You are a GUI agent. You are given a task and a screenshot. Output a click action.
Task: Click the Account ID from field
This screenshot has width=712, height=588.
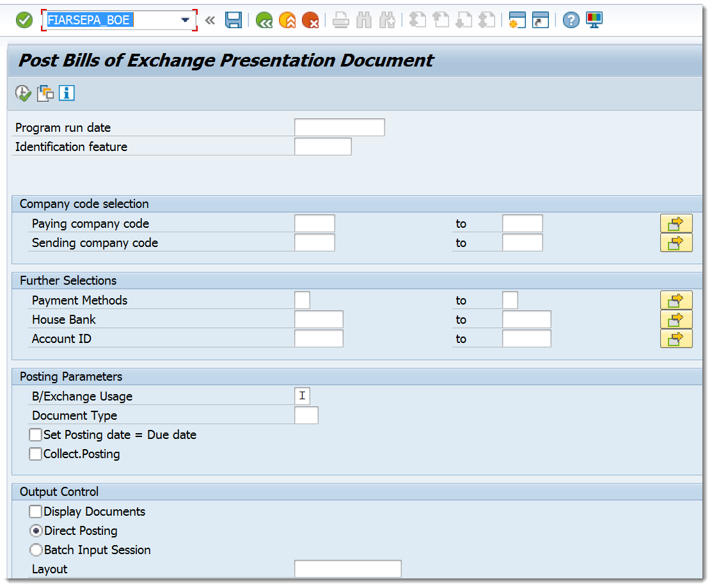tap(319, 338)
